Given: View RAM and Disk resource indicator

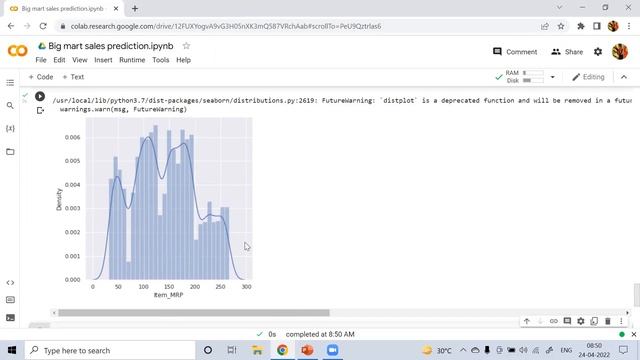Looking at the screenshot, I should click(x=524, y=76).
